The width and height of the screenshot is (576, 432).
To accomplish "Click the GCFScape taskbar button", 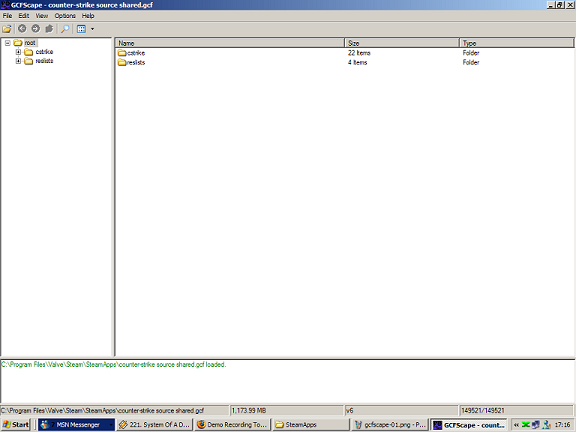I will (x=469, y=425).
